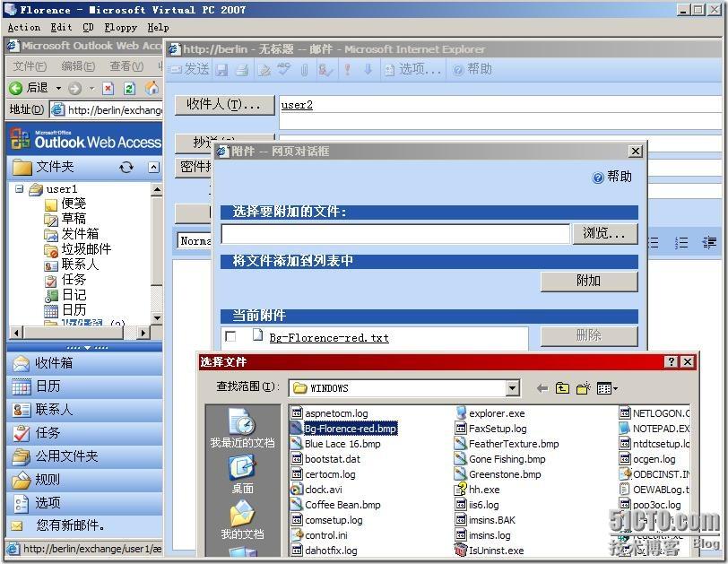The height and width of the screenshot is (564, 728).
Task: Click the high importance exclamation icon
Action: point(347,70)
